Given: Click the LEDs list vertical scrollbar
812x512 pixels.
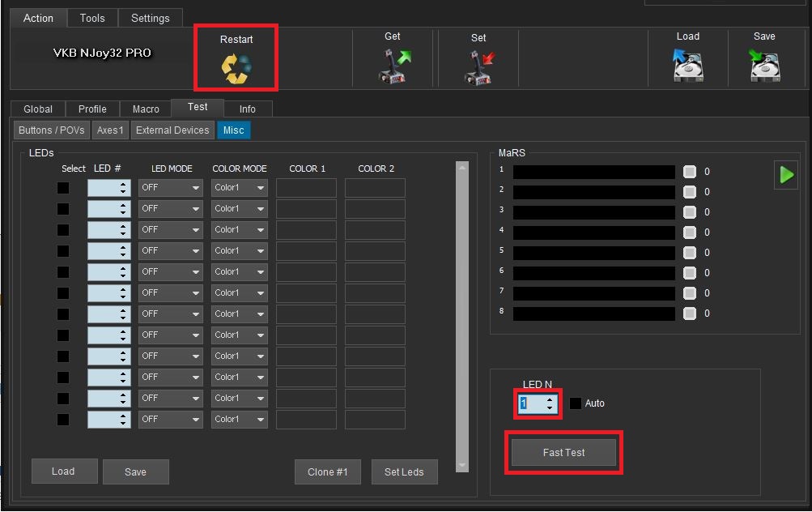Looking at the screenshot, I should [462, 316].
